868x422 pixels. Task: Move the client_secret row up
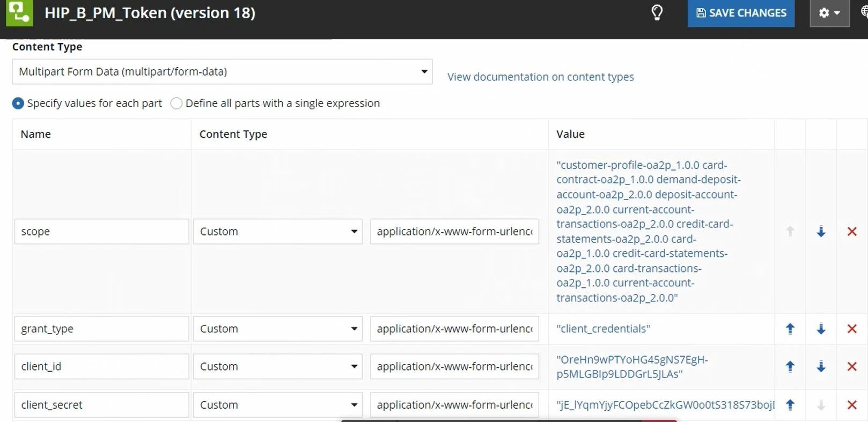(790, 405)
